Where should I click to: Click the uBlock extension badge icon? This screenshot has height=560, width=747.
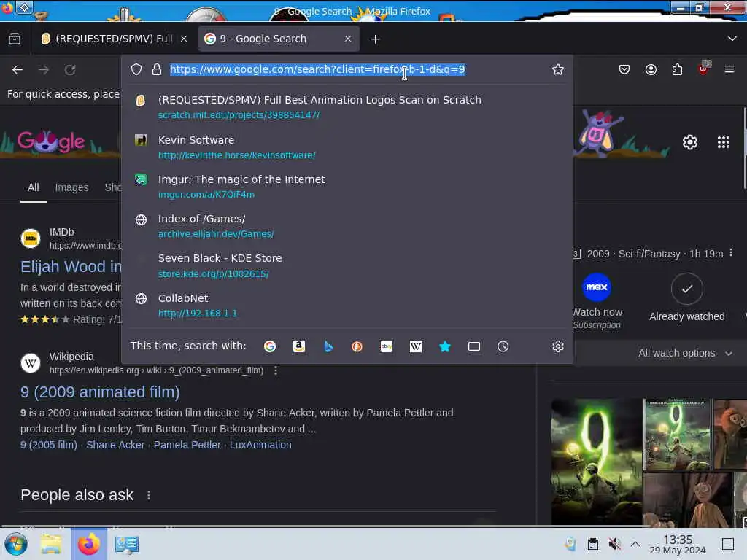(704, 69)
